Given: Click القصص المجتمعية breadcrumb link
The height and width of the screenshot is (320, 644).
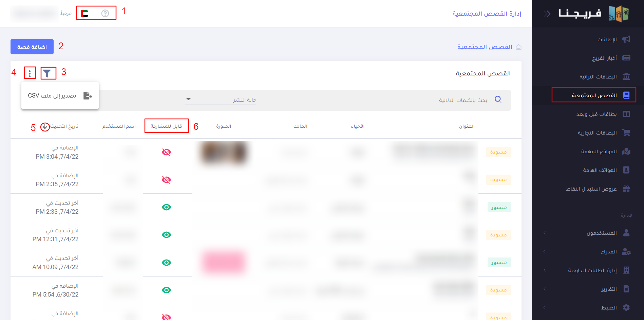Looking at the screenshot, I should [485, 47].
